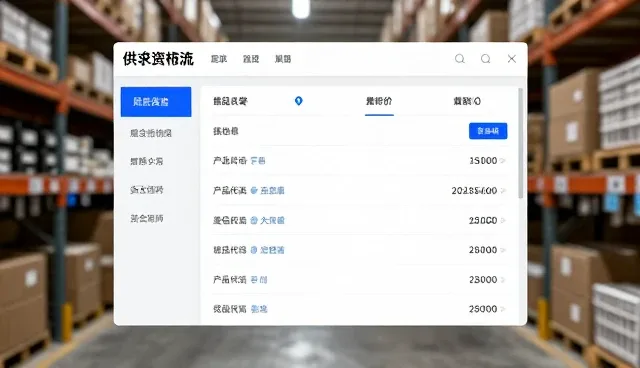Expand the chevron next to 20285400
This screenshot has width=640, height=368.
pyautogui.click(x=503, y=191)
